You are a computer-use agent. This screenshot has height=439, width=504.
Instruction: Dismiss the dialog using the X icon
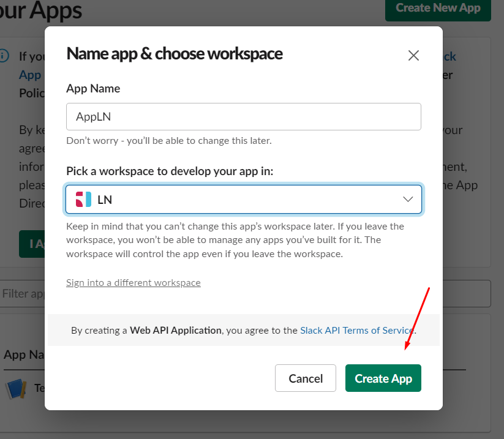pos(413,55)
